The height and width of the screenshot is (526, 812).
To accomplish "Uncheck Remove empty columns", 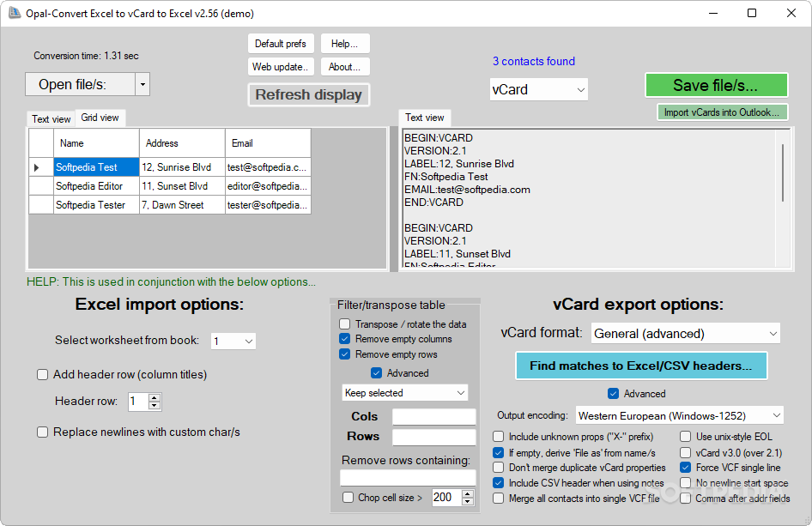I will (x=344, y=339).
